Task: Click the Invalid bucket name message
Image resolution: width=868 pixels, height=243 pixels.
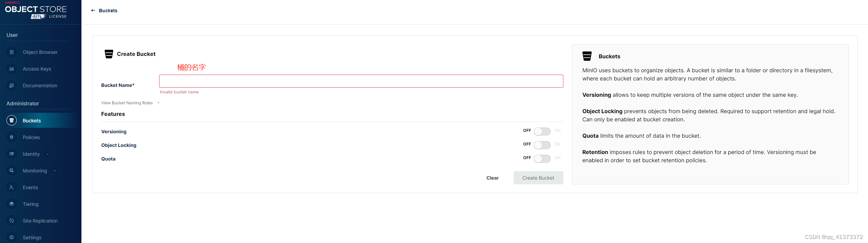Action: (x=179, y=92)
